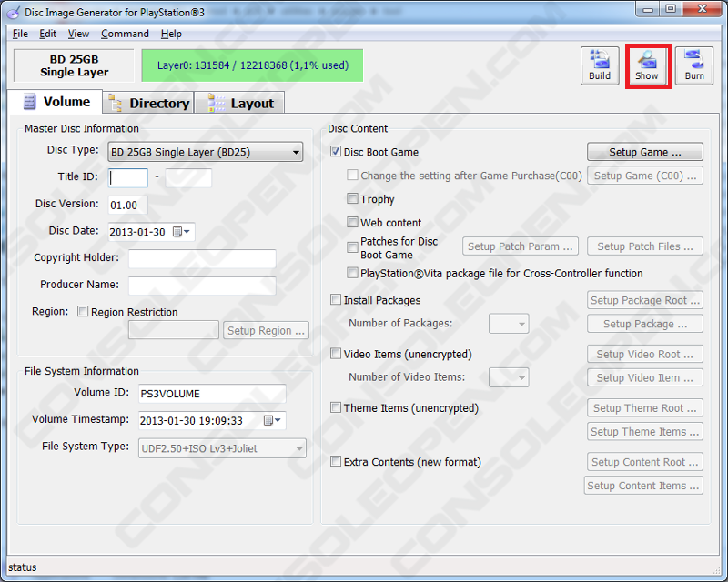Enable Theme Items (unencrypted) checkbox

(x=336, y=407)
